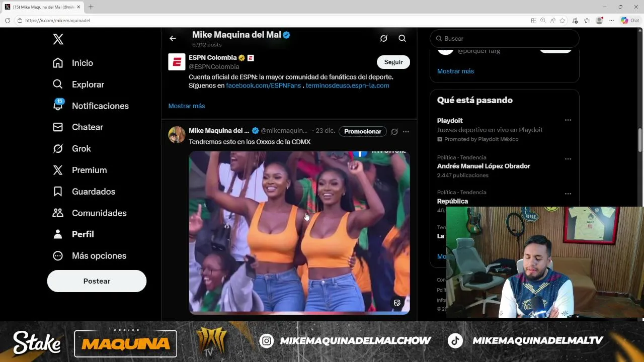Click the media control music icon
The image size is (644, 362).
point(575,21)
